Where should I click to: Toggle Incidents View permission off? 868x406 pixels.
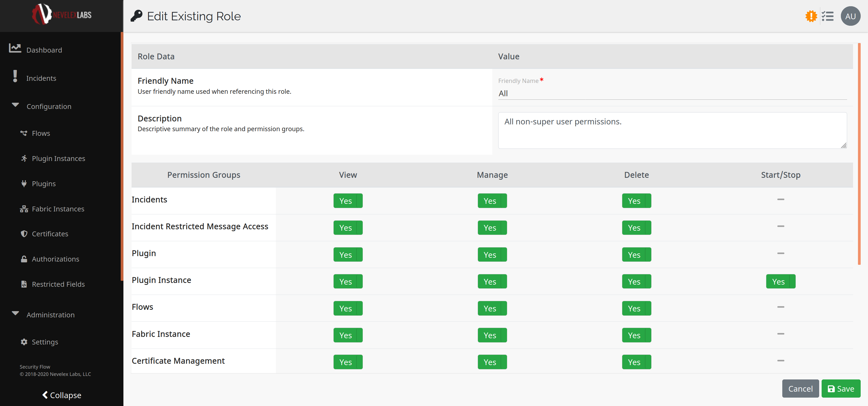click(348, 201)
